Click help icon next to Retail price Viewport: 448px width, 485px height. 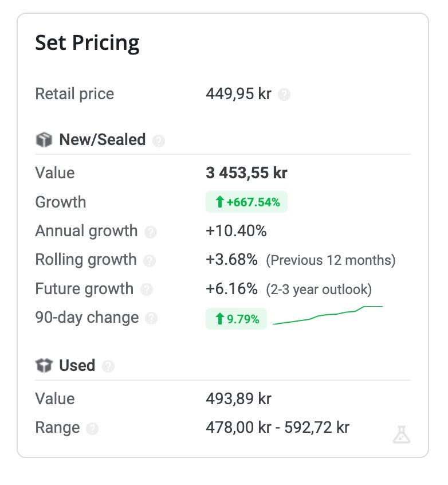(284, 95)
